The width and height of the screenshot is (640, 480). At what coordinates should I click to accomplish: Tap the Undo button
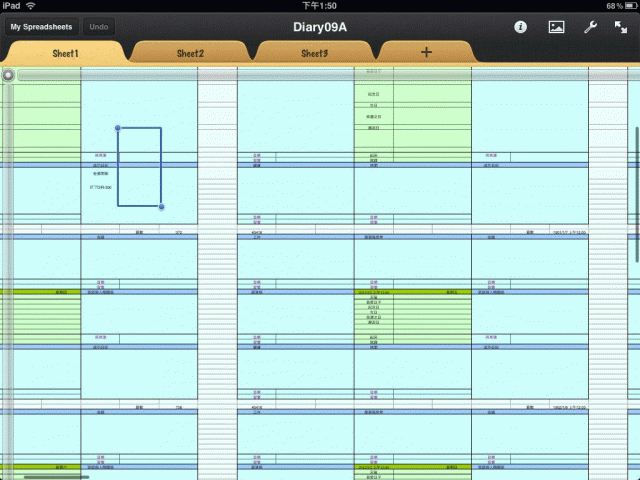point(99,27)
